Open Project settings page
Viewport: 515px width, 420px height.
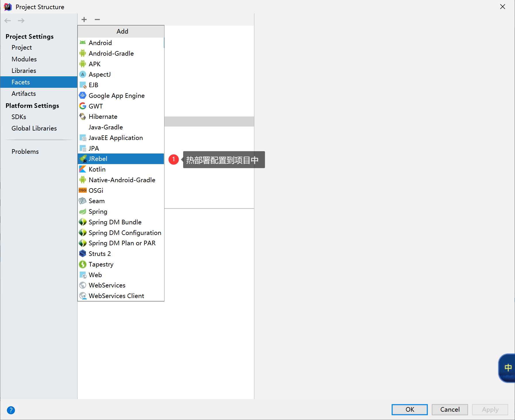point(39,48)
